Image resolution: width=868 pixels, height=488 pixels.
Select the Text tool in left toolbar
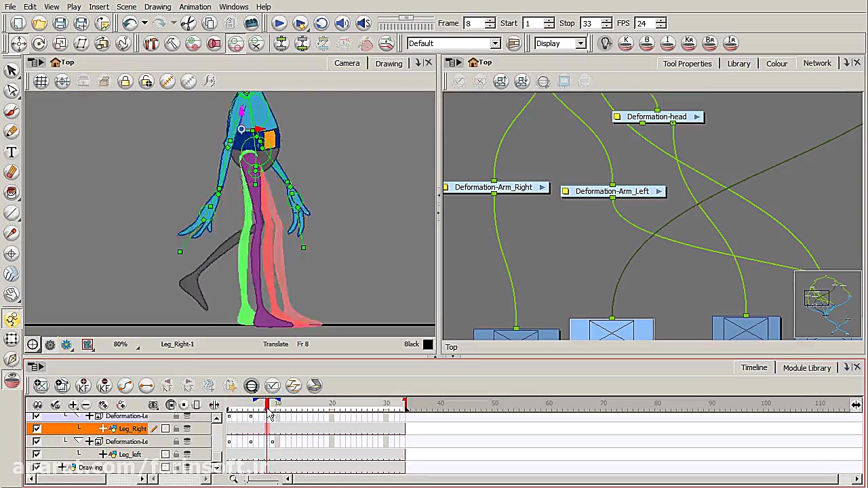pos(12,152)
